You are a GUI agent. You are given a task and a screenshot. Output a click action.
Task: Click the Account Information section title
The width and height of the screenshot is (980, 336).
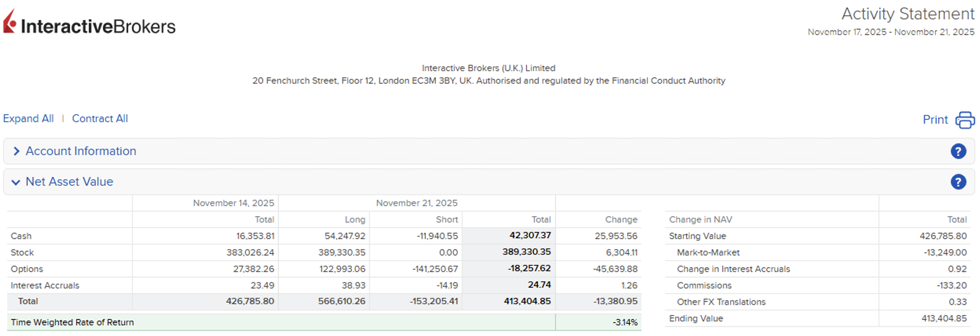pos(81,151)
